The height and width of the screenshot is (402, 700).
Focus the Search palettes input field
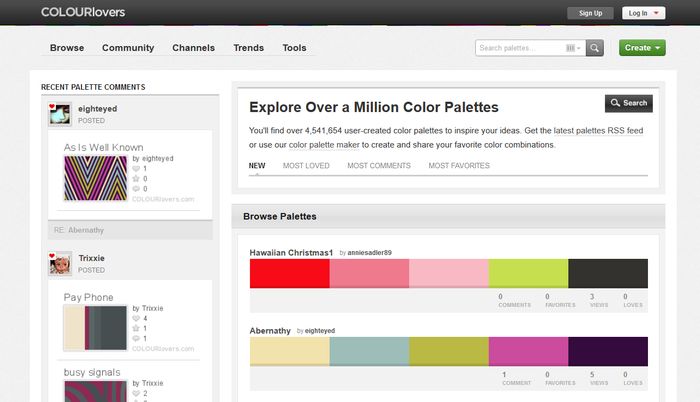click(x=520, y=48)
